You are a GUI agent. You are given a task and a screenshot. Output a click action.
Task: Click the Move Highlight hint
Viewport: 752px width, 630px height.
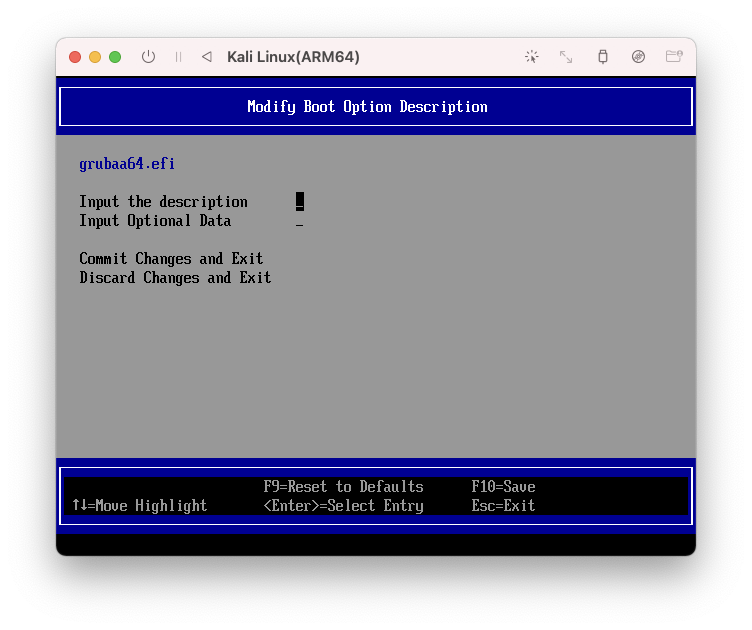click(x=140, y=506)
